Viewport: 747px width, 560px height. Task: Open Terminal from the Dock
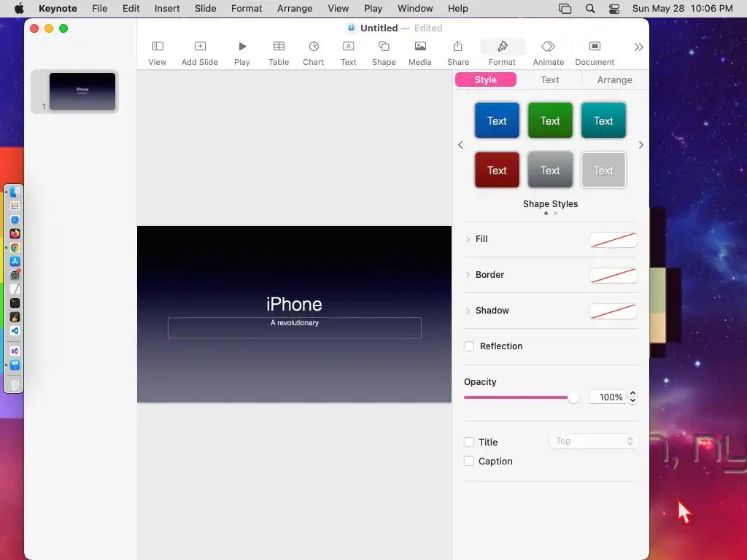[15, 303]
